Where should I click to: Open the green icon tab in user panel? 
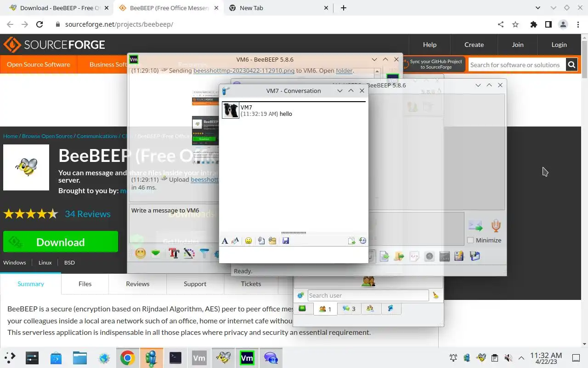(x=302, y=309)
